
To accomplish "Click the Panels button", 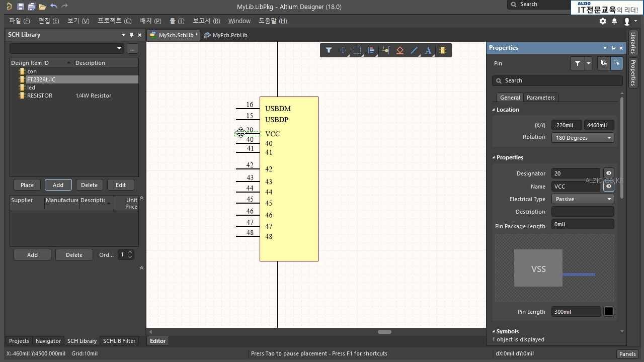I will click(627, 354).
